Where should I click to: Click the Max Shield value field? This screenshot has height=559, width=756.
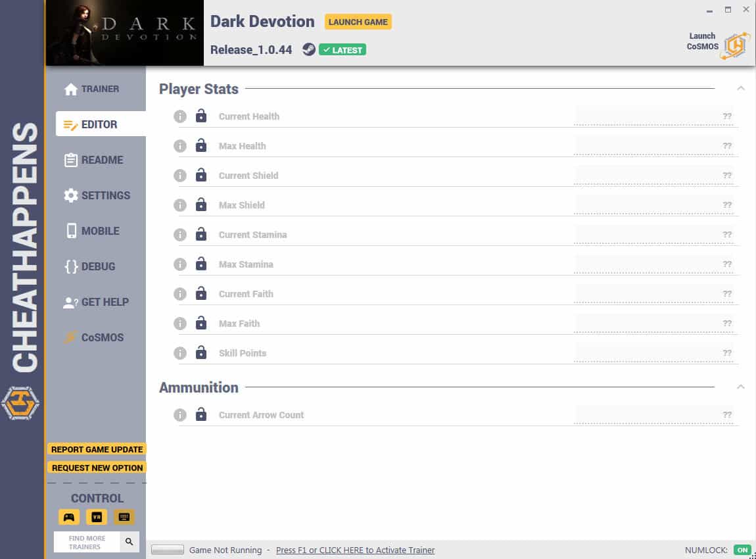tap(653, 205)
